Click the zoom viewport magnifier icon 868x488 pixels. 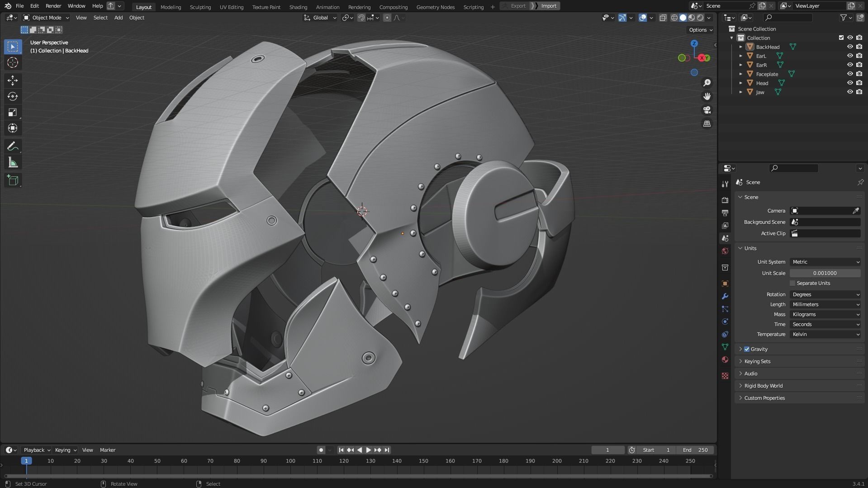pos(707,83)
